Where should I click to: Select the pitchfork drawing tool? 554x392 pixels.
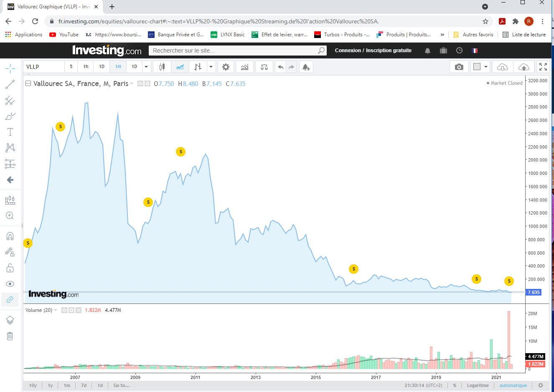[x=10, y=100]
